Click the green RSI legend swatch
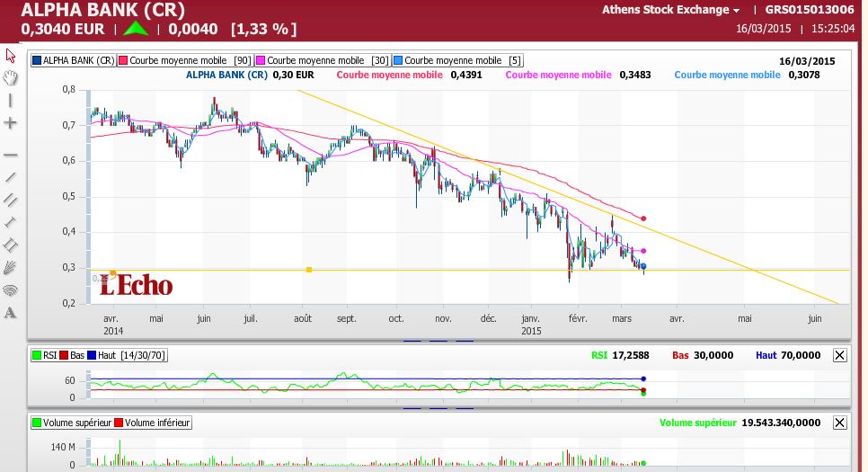 [37, 355]
